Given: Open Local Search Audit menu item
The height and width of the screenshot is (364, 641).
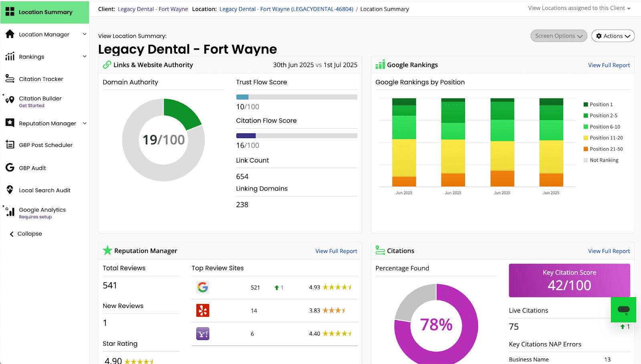Looking at the screenshot, I should tap(45, 190).
